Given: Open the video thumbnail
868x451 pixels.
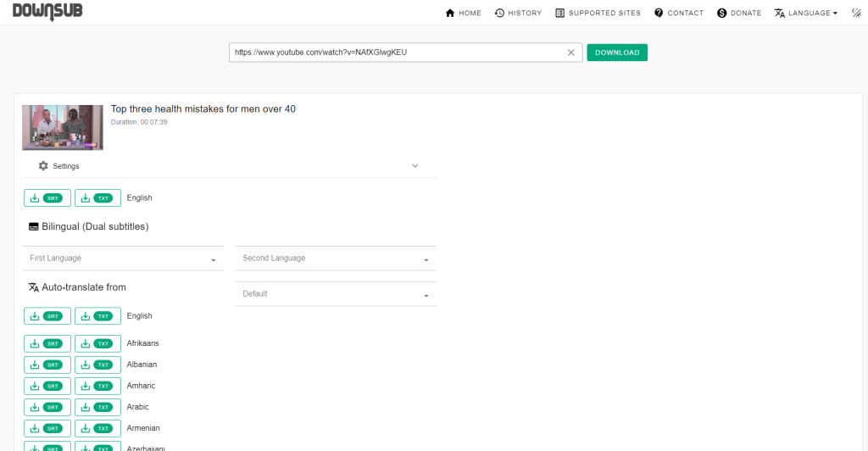Looking at the screenshot, I should click(63, 128).
